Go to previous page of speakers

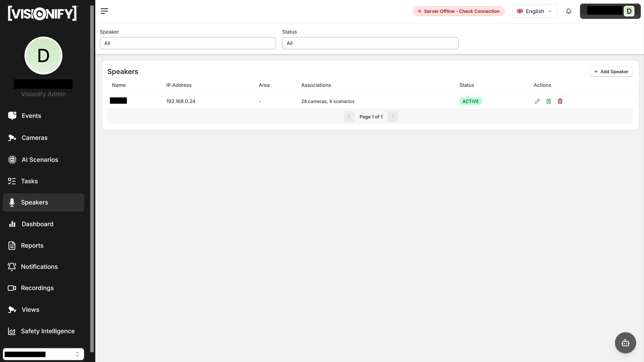point(349,117)
